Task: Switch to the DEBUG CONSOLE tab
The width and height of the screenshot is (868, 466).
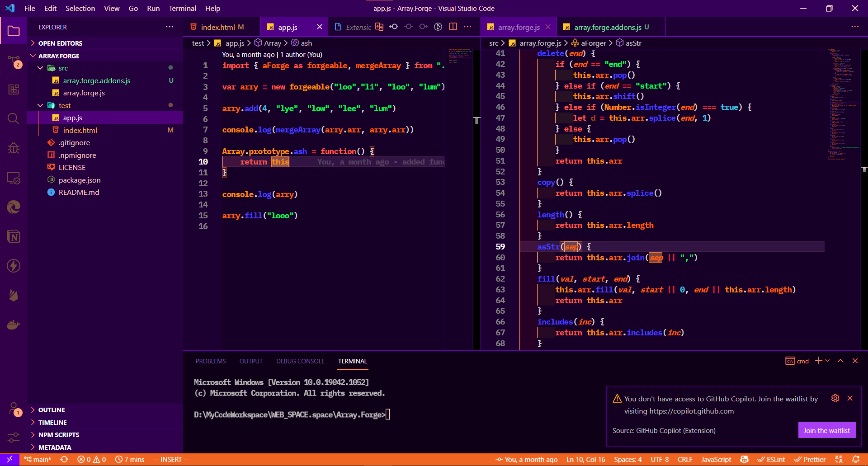Action: tap(300, 361)
